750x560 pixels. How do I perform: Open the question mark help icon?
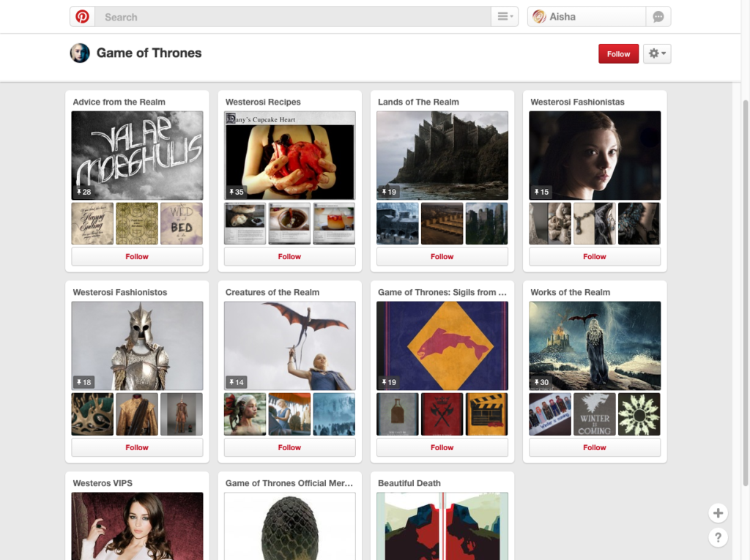tap(718, 538)
